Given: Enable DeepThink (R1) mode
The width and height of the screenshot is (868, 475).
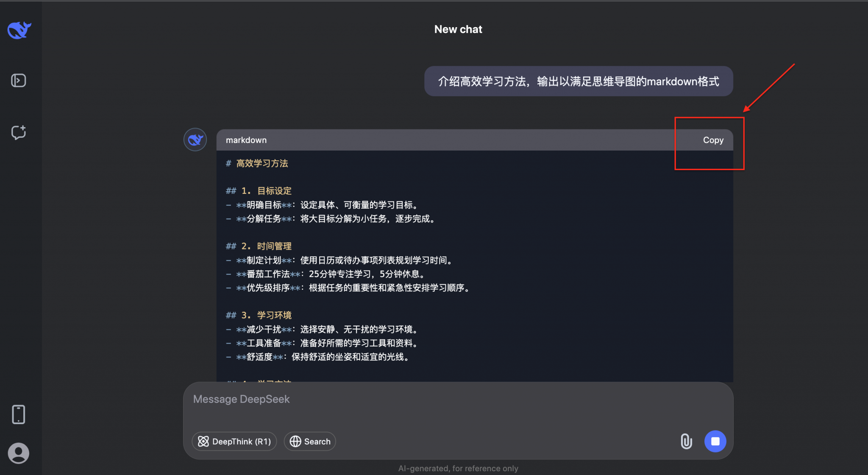Looking at the screenshot, I should tap(234, 441).
